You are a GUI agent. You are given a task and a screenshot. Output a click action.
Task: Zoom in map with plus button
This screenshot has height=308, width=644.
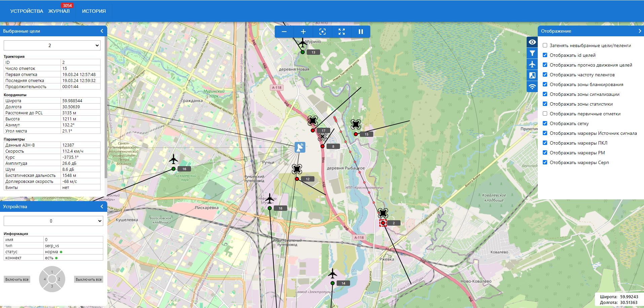[303, 32]
